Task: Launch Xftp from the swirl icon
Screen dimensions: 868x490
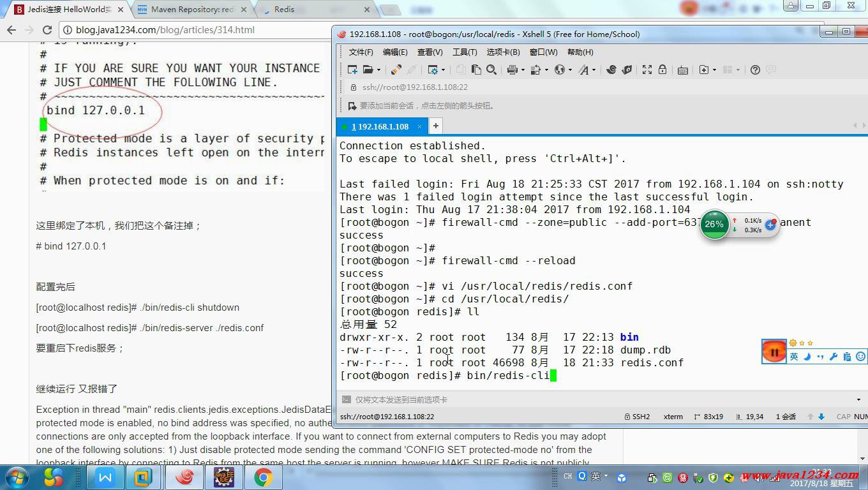Action: point(611,70)
